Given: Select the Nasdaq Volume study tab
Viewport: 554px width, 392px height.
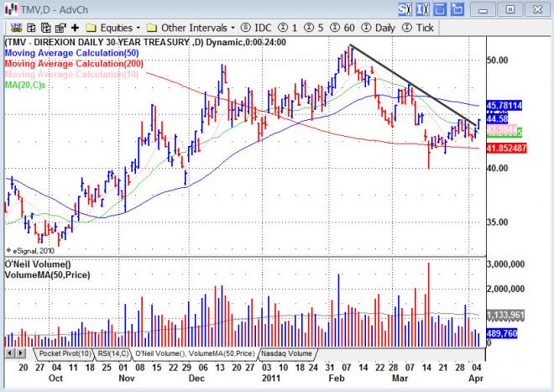Looking at the screenshot, I should (286, 353).
